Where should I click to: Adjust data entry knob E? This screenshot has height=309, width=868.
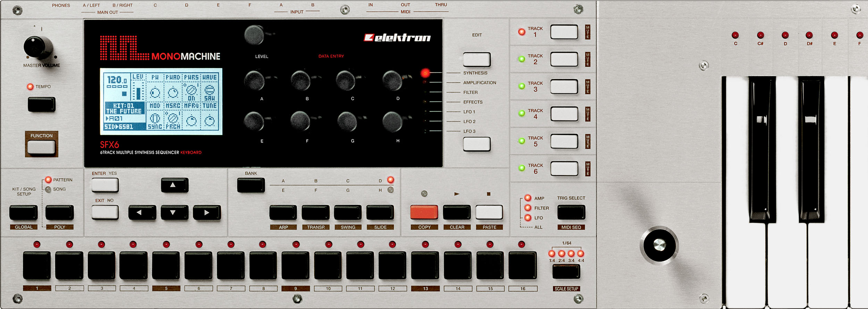[254, 122]
